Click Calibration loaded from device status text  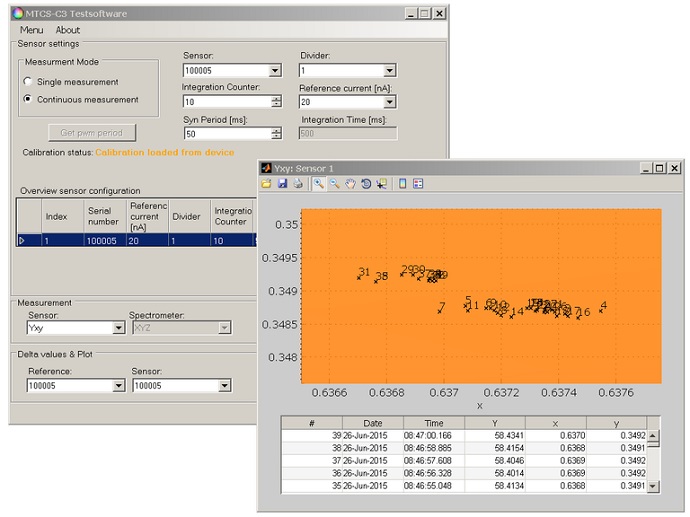pyautogui.click(x=165, y=152)
